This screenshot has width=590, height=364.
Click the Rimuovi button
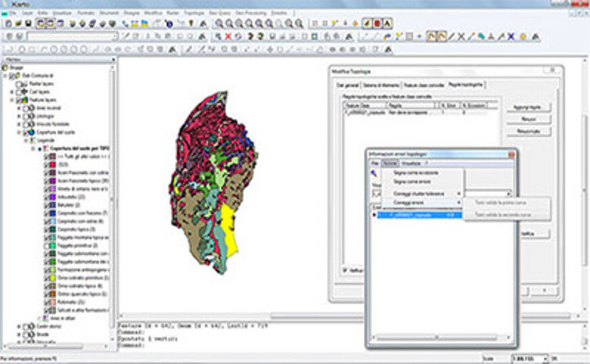pos(528,118)
